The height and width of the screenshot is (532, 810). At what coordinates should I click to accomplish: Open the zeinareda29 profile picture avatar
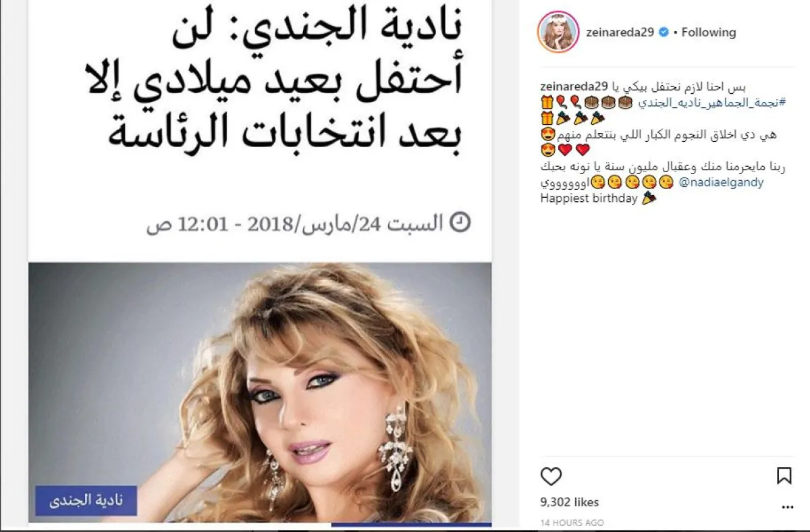tap(558, 32)
